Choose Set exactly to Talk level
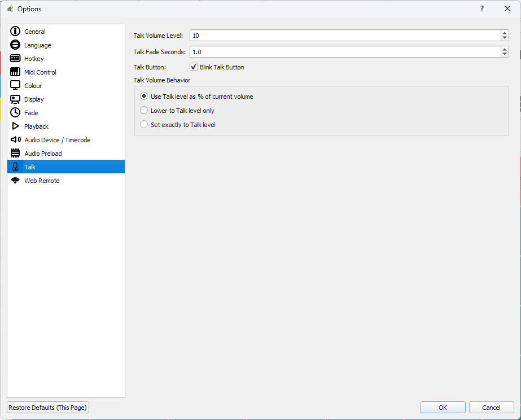 tap(144, 124)
